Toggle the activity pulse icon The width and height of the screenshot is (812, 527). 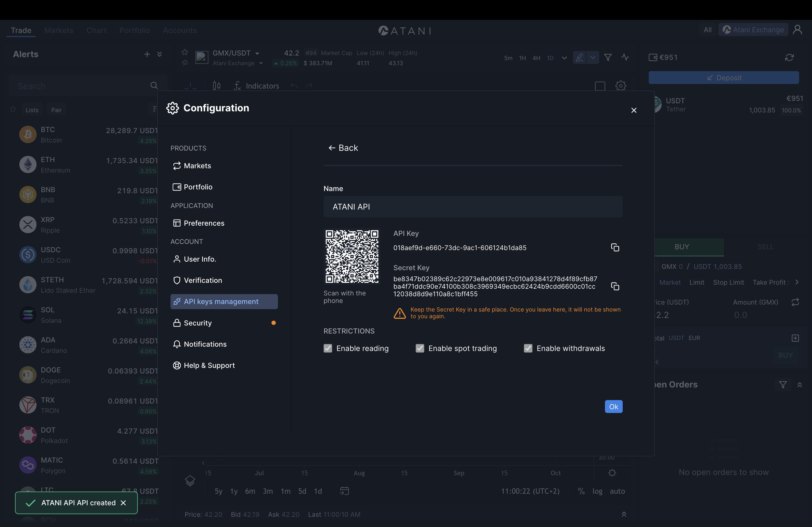(625, 57)
